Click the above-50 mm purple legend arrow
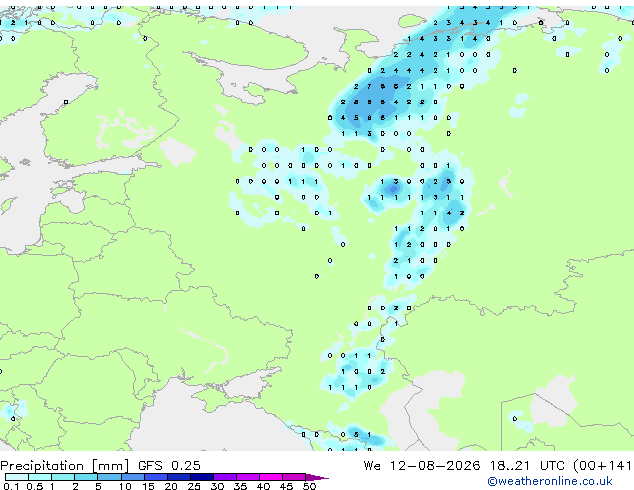The height and width of the screenshot is (490, 634). (317, 477)
